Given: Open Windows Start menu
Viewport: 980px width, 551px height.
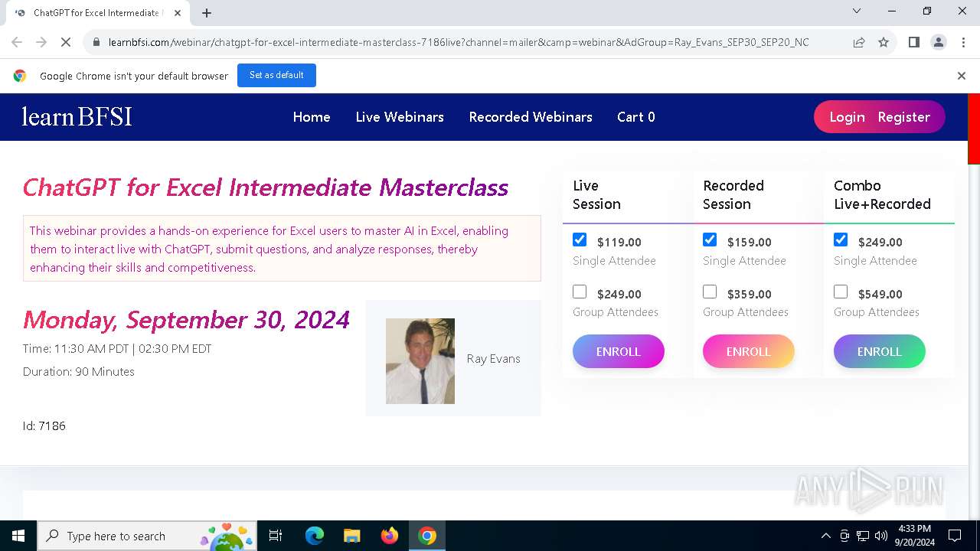Looking at the screenshot, I should tap(18, 536).
